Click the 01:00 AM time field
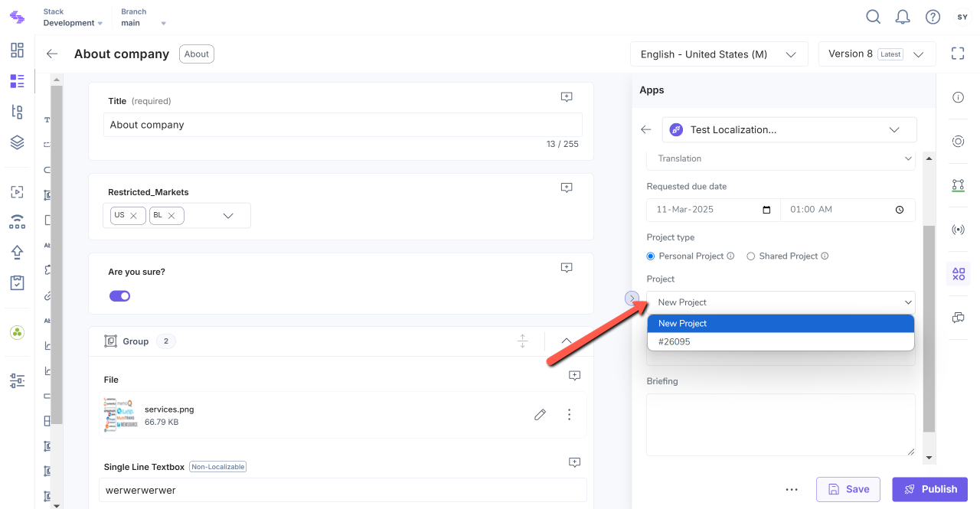The height and width of the screenshot is (509, 980). [848, 210]
